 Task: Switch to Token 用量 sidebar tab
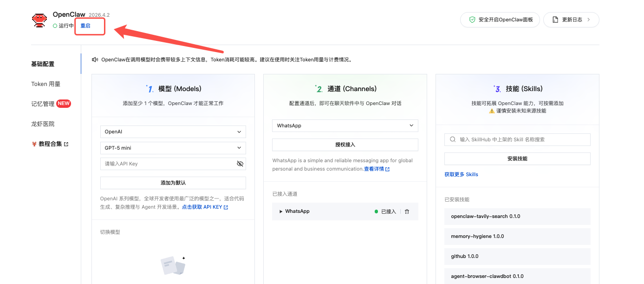[x=46, y=84]
